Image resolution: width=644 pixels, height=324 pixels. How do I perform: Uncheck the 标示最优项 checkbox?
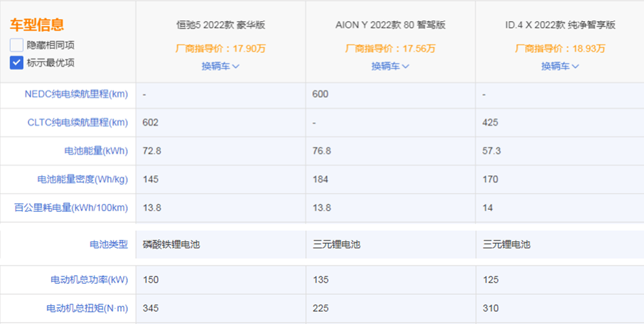click(16, 62)
